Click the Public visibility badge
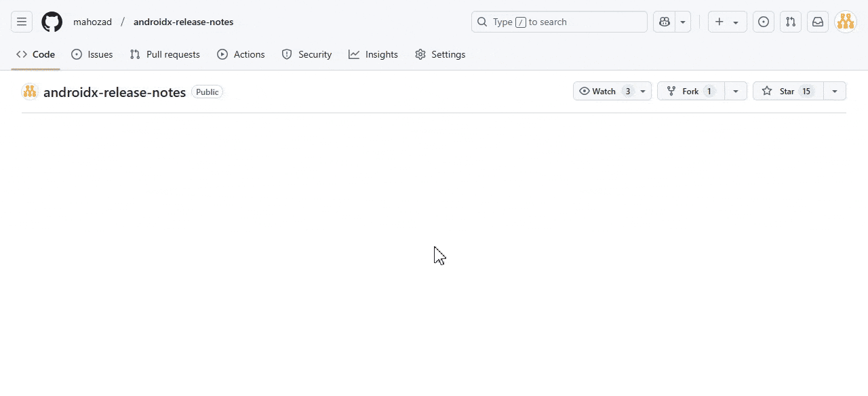The image size is (868, 396). click(x=207, y=92)
